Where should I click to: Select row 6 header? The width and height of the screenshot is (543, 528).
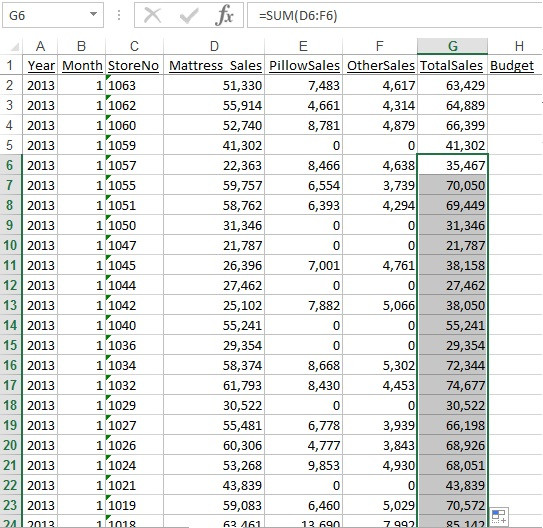coord(10,165)
